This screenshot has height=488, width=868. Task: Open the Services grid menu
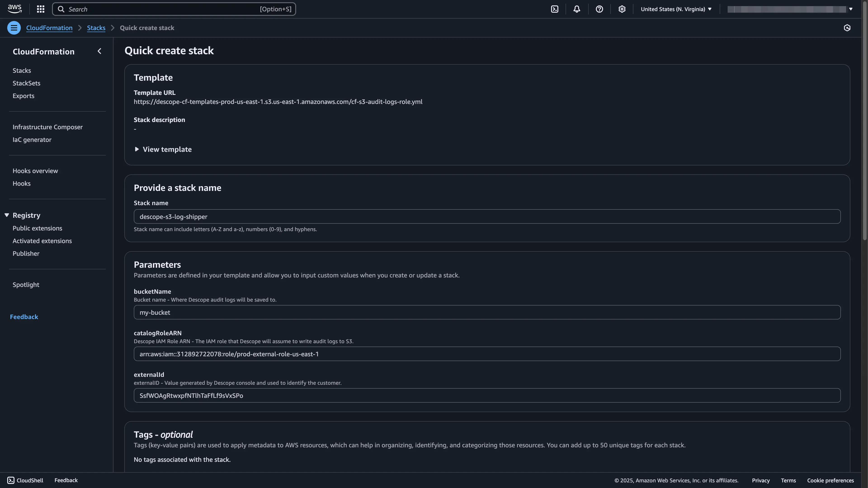coord(40,9)
